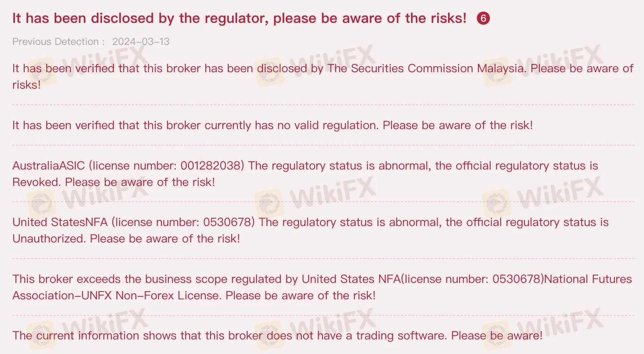Click the WikiFX watermark logo left of the "Revoked" line
The width and height of the screenshot is (644, 354).
(x=41, y=202)
